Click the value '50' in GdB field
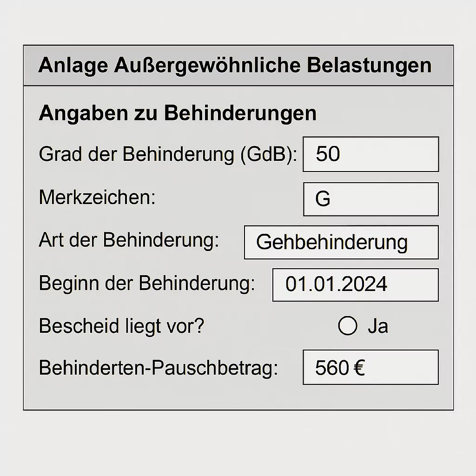The height and width of the screenshot is (476, 476). click(328, 154)
